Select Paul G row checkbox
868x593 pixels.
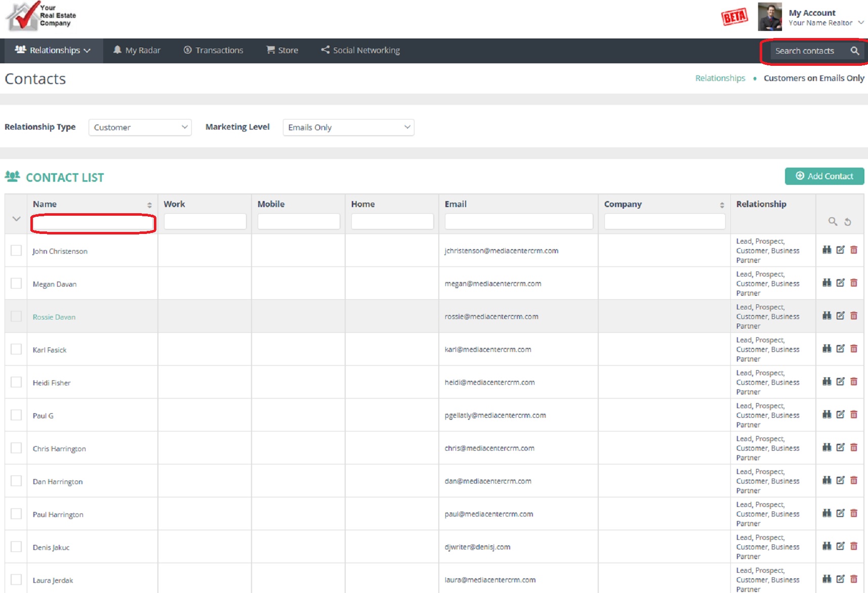pos(16,415)
